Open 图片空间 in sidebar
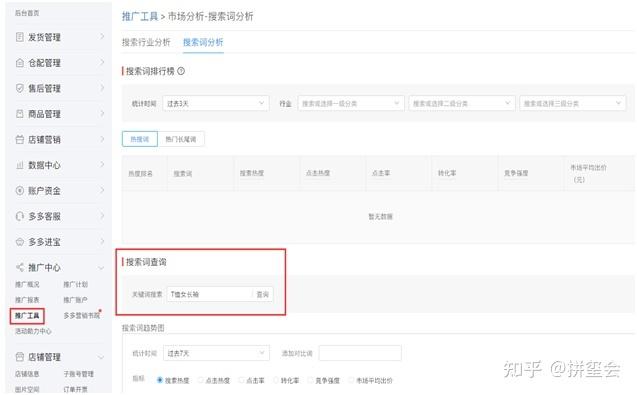This screenshot has height=395, width=637. coord(27,389)
